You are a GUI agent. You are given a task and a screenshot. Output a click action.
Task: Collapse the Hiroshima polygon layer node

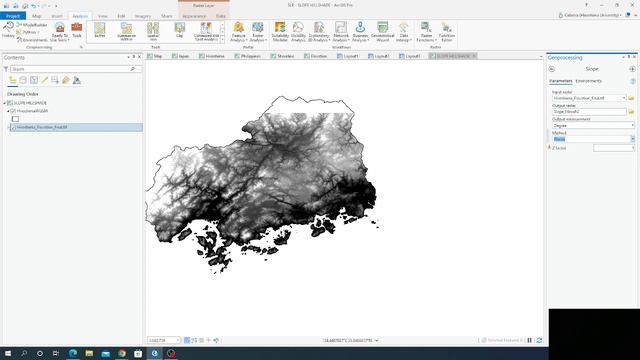point(8,111)
